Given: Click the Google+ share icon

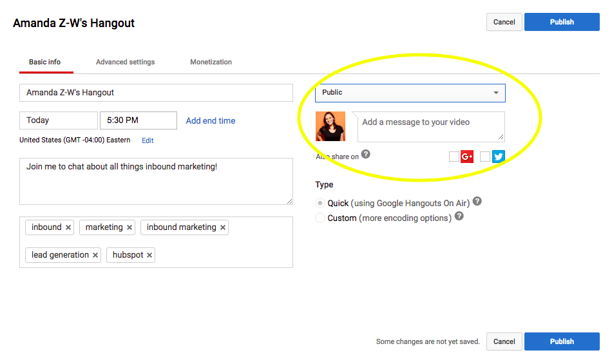Looking at the screenshot, I should click(467, 157).
